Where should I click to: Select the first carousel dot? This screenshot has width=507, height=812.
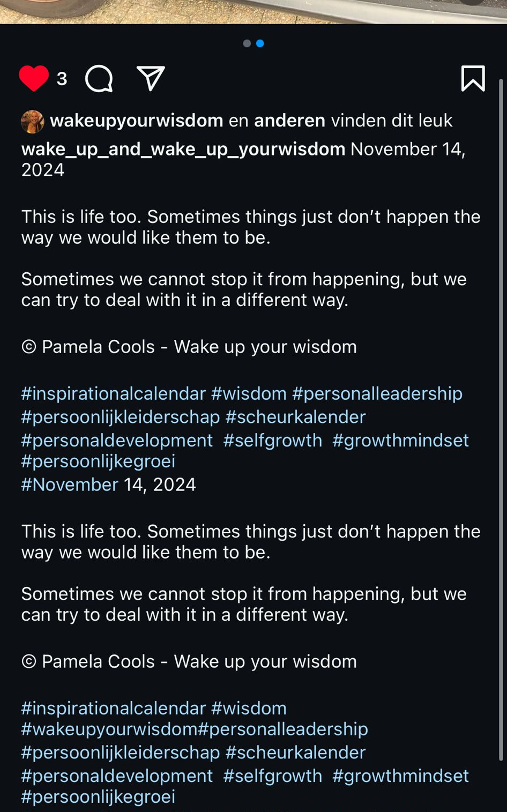pyautogui.click(x=247, y=44)
